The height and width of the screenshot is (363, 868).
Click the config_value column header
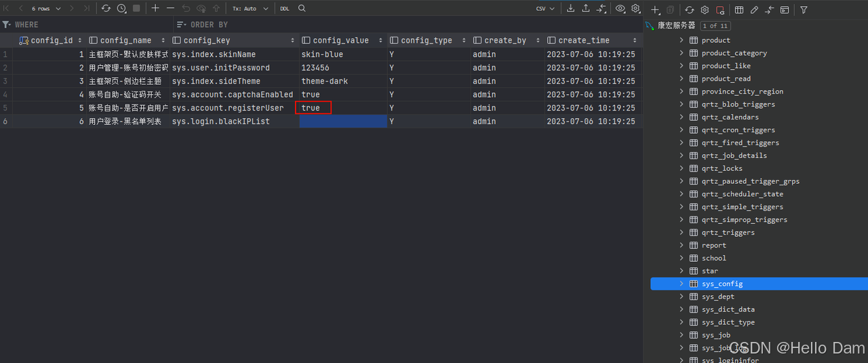344,40
